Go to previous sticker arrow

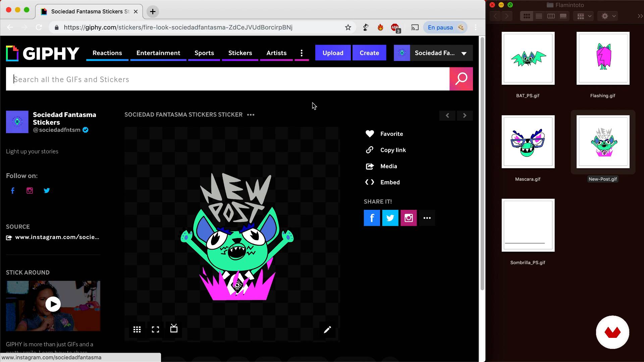coord(447,115)
